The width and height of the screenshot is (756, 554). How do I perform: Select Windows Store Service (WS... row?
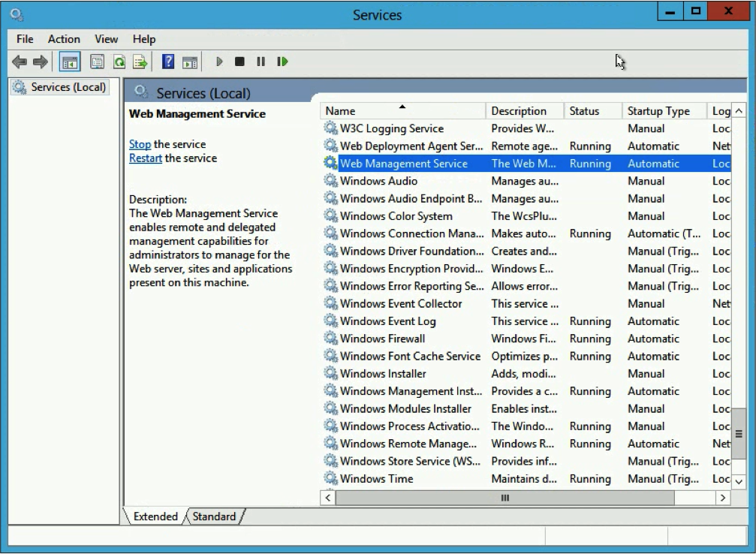[526, 461]
